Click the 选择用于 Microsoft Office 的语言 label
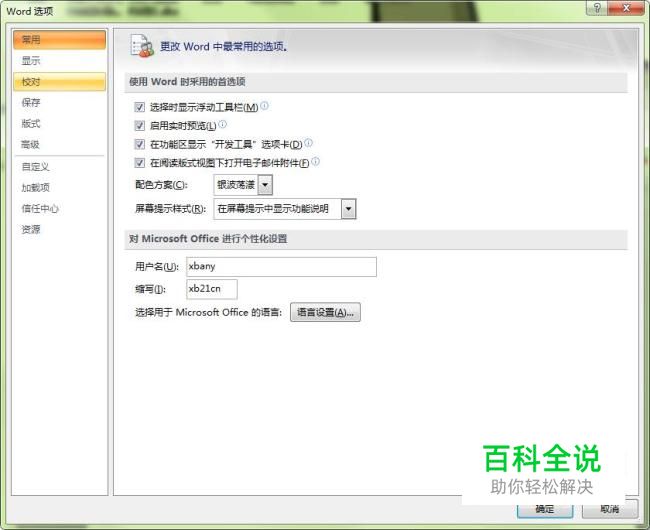Viewport: 650px width, 530px height. coord(209,312)
